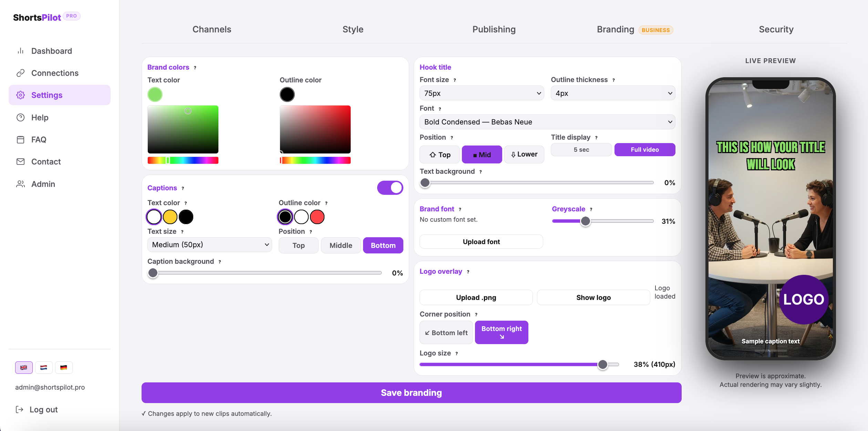This screenshot has height=431, width=868.
Task: Open Contact via the envelope icon
Action: click(x=21, y=161)
